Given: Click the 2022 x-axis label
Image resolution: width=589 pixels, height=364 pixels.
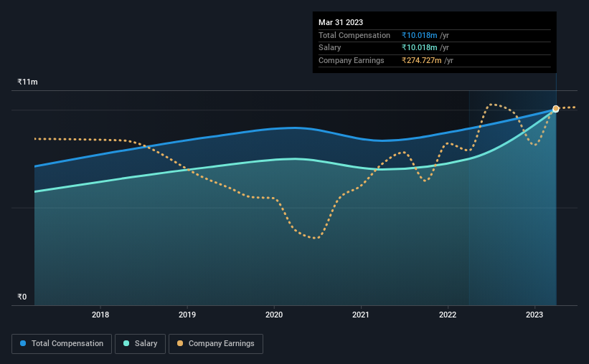Looking at the screenshot, I should (448, 315).
